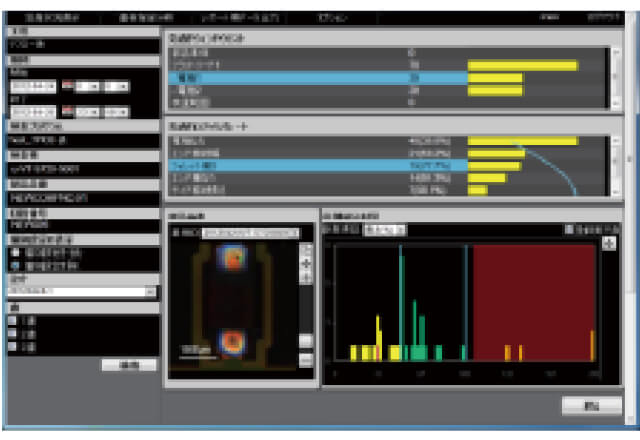Select the lower checked radio option in left panel

16,266
